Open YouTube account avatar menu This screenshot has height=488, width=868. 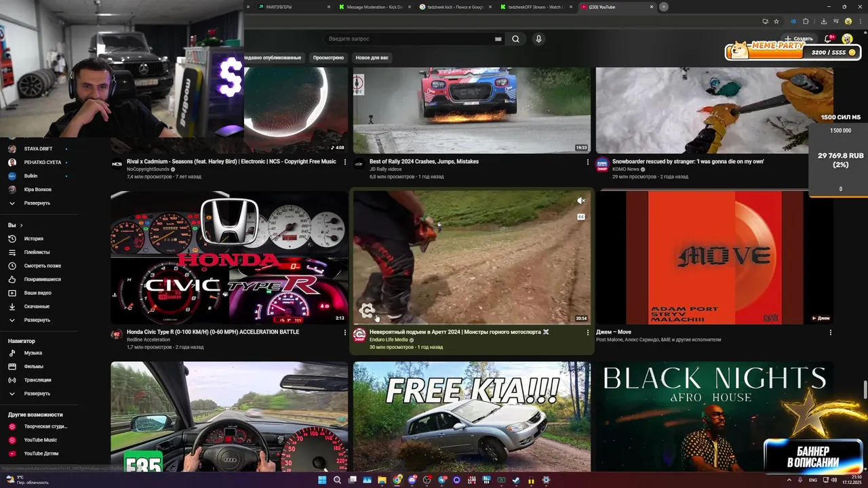tap(847, 39)
